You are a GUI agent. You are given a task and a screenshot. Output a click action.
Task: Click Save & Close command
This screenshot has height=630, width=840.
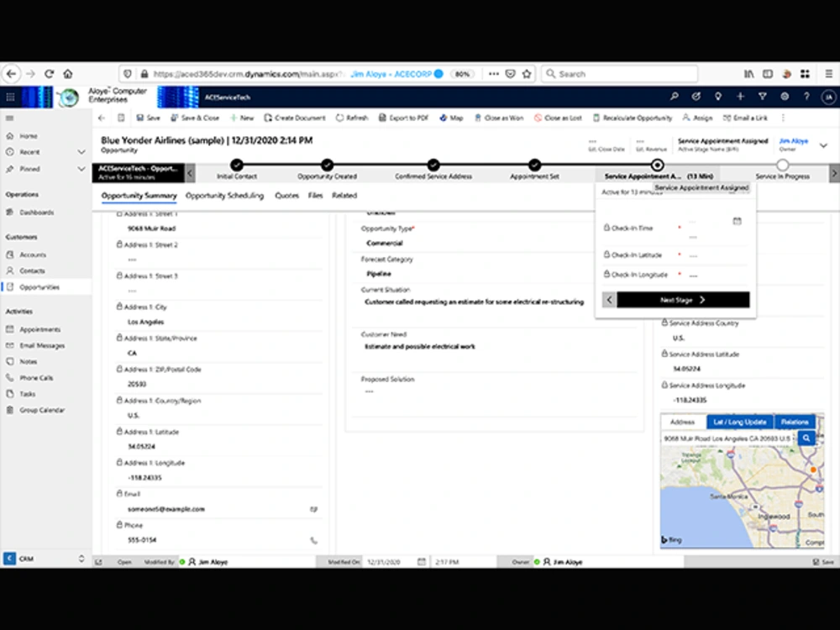point(195,118)
